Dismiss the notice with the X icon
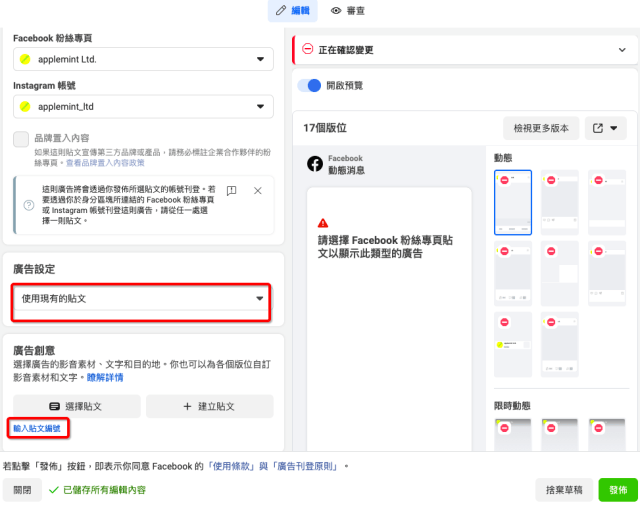 (x=258, y=191)
